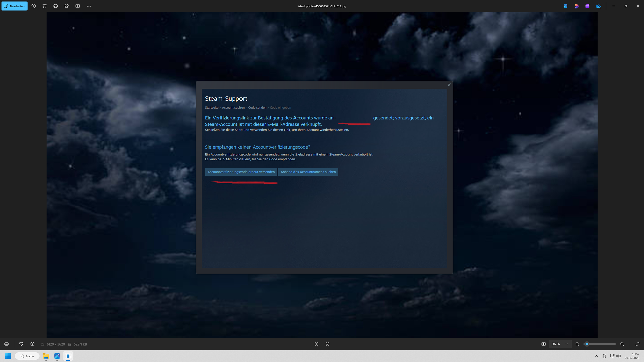Rotate the photo with the rotate icon
The height and width of the screenshot is (362, 644).
34,6
